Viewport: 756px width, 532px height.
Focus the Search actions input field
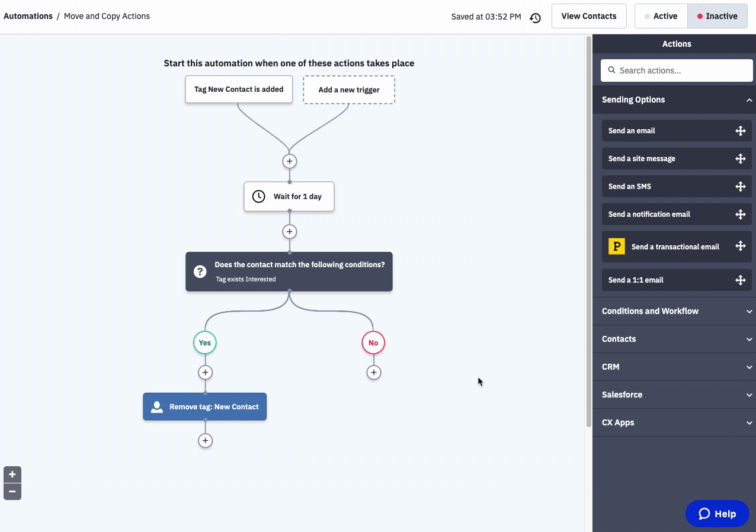tap(683, 70)
